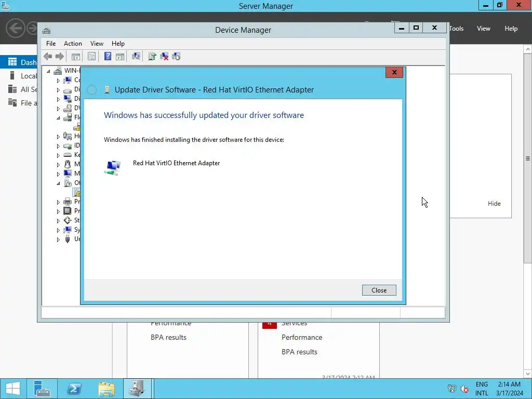532x399 pixels.
Task: Click Forward arrow in Device Manager toolbar
Action: [x=59, y=56]
